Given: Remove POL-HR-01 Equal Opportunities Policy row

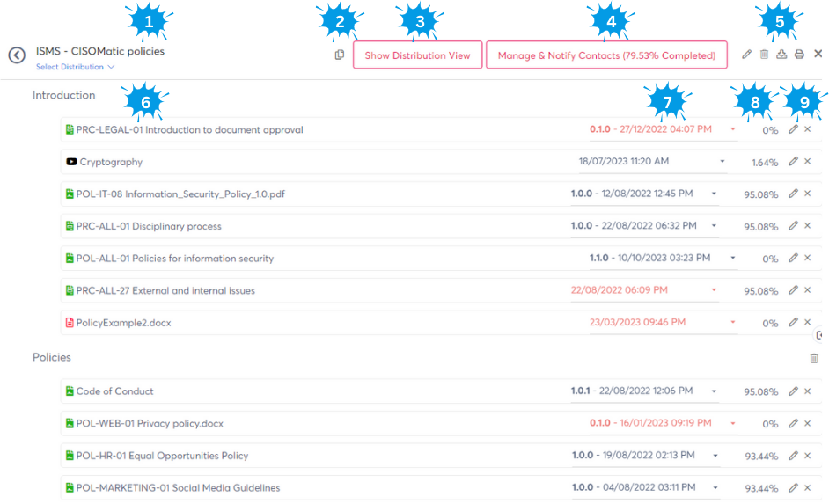Looking at the screenshot, I should click(807, 456).
